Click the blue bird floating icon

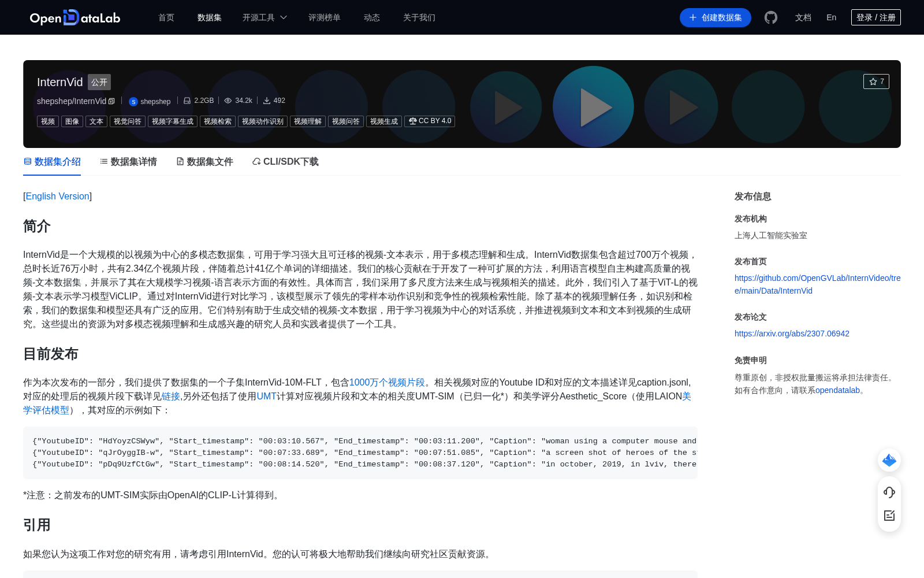pos(889,460)
